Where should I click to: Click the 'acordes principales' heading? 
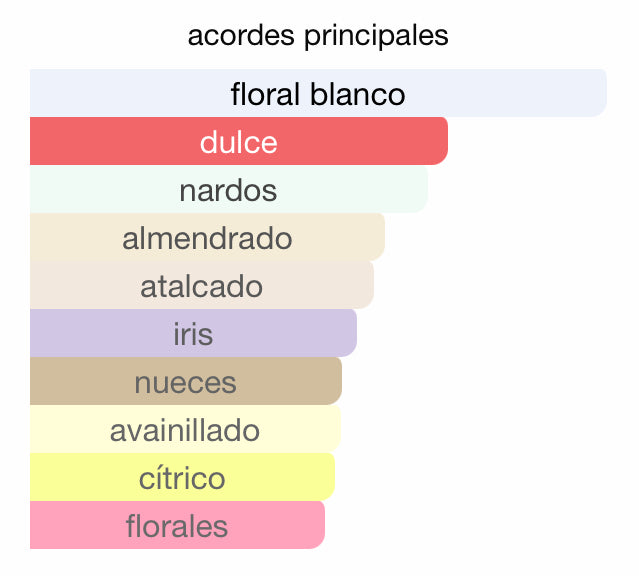tap(318, 36)
